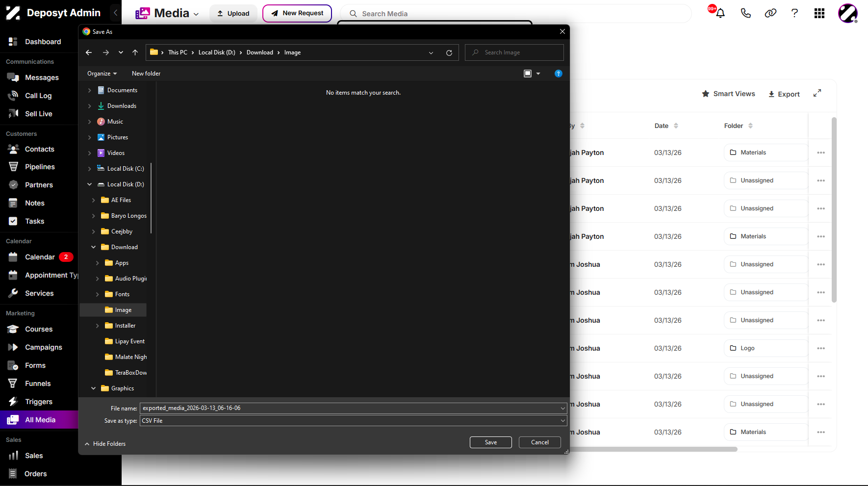Open the help question mark in header
The height and width of the screenshot is (486, 868).
pos(794,13)
